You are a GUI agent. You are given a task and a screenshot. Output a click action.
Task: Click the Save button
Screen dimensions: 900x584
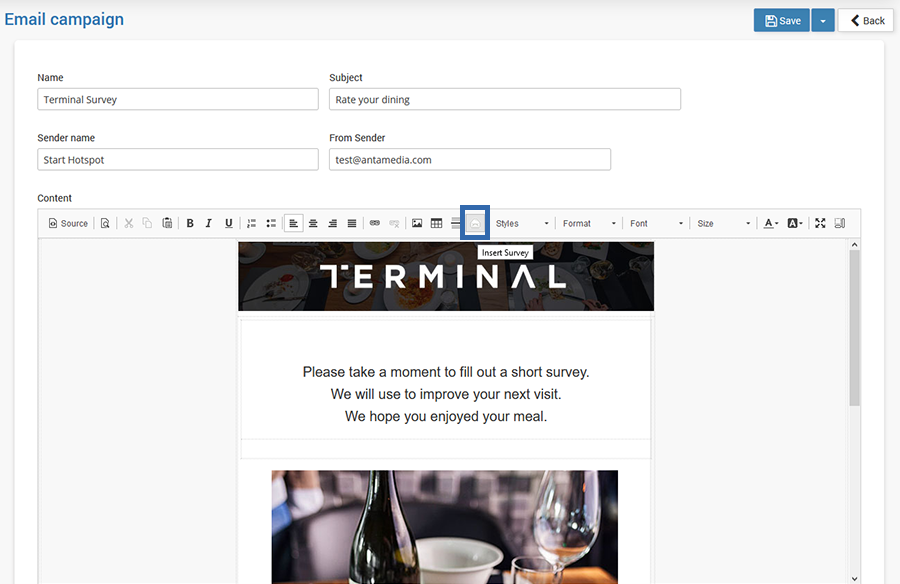click(x=782, y=20)
